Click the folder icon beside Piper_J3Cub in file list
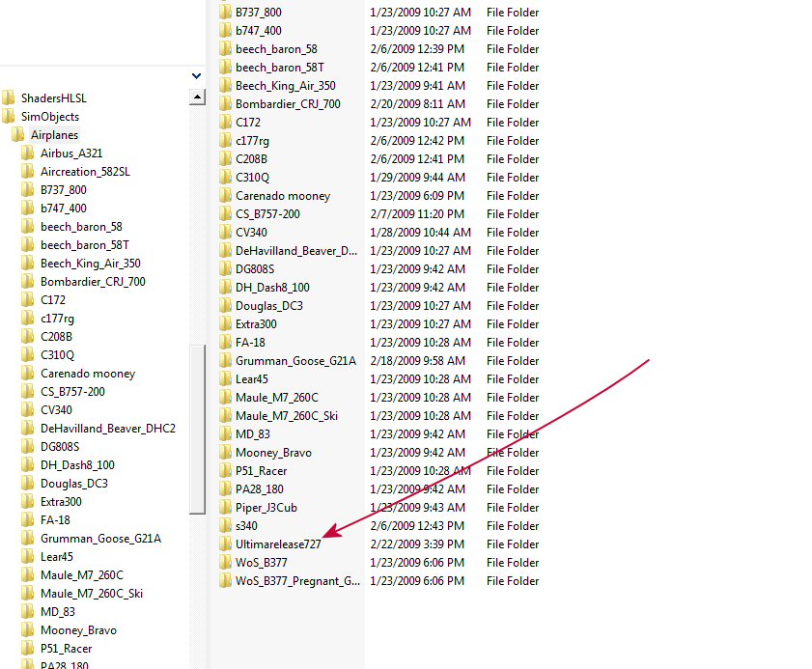The width and height of the screenshot is (812, 669). (225, 507)
